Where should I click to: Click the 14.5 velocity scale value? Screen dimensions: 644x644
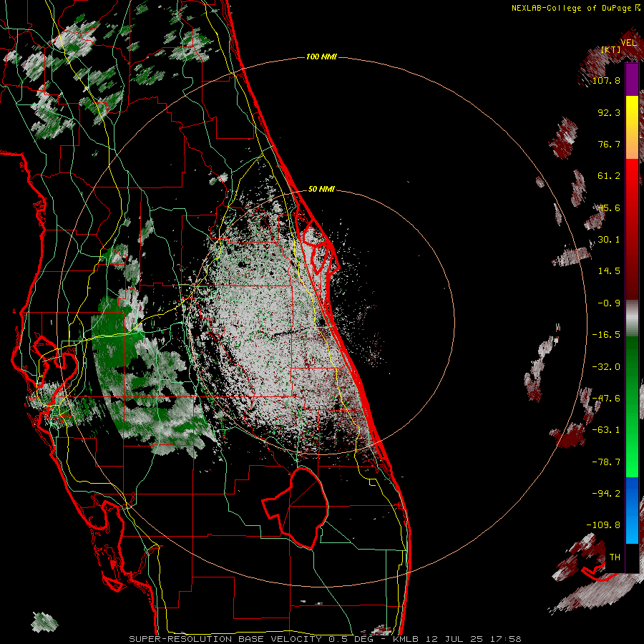click(x=609, y=271)
